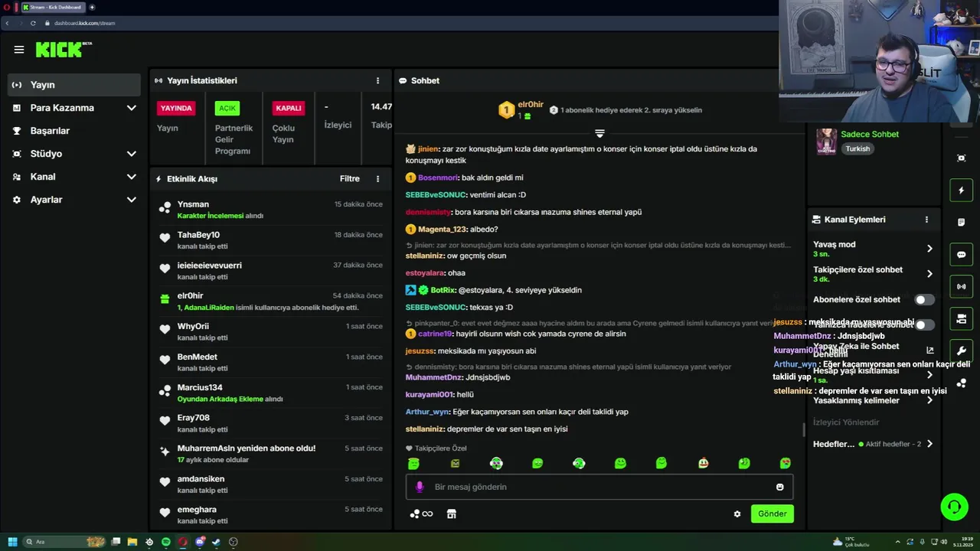Click the chat bubble icon in right sidebar
The image size is (980, 551).
point(962,255)
